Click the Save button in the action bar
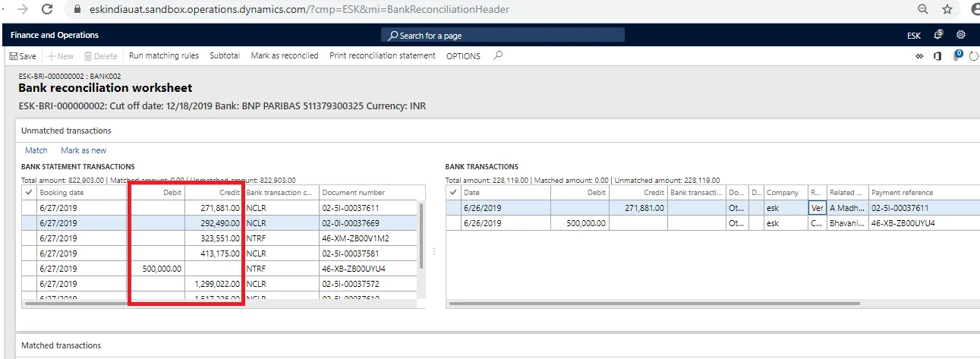 tap(23, 56)
